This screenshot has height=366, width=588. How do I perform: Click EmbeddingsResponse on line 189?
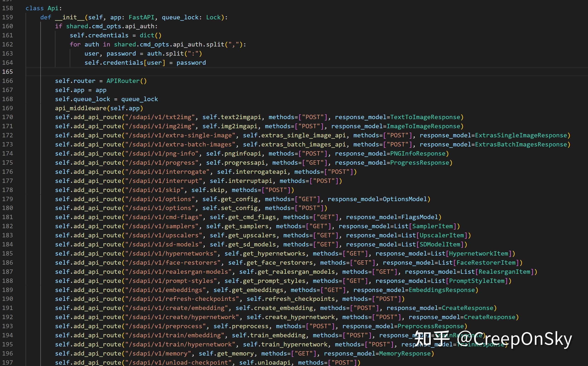[442, 290]
